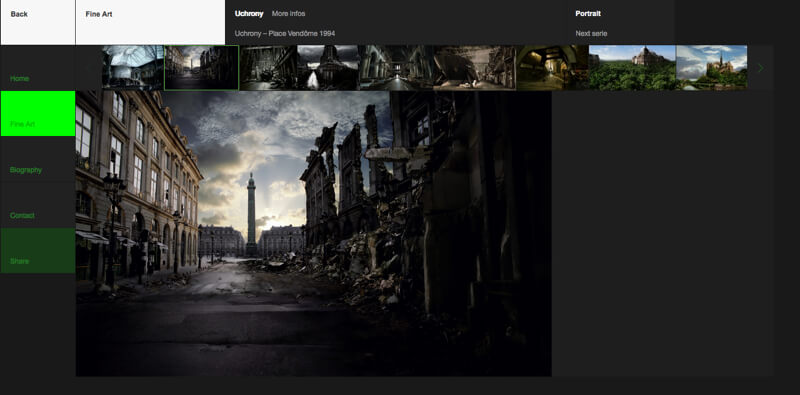Click the 'Next serie' label
Viewport: 800px width, 395px height.
pos(591,34)
